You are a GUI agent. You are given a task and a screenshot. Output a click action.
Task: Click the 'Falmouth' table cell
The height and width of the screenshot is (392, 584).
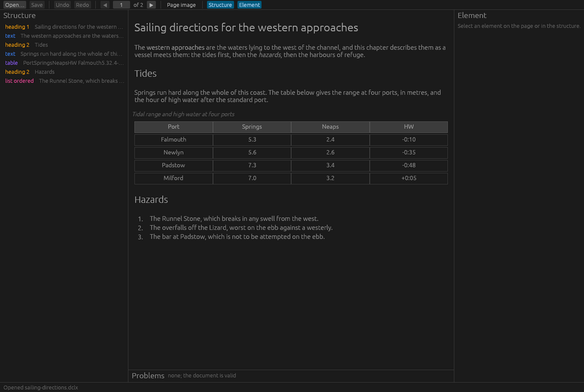[x=173, y=139]
